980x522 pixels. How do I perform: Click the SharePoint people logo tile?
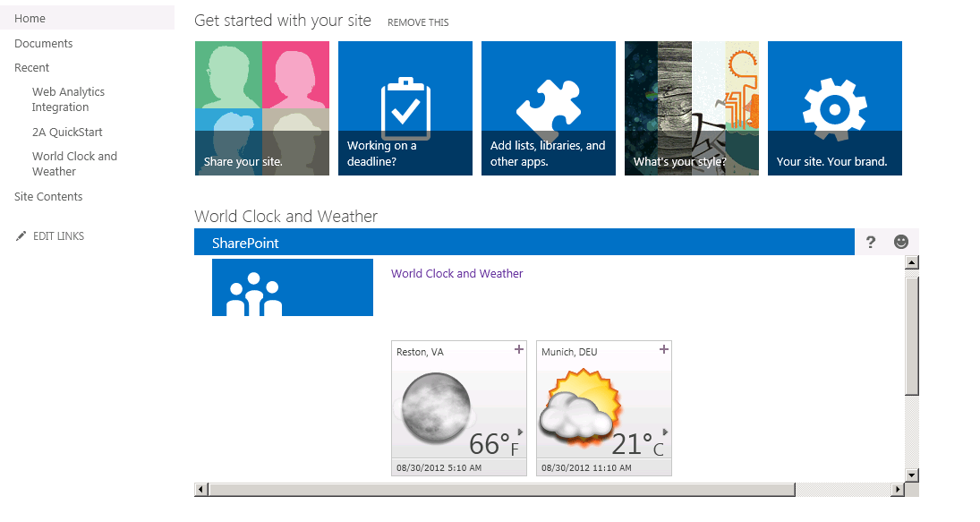(x=293, y=287)
